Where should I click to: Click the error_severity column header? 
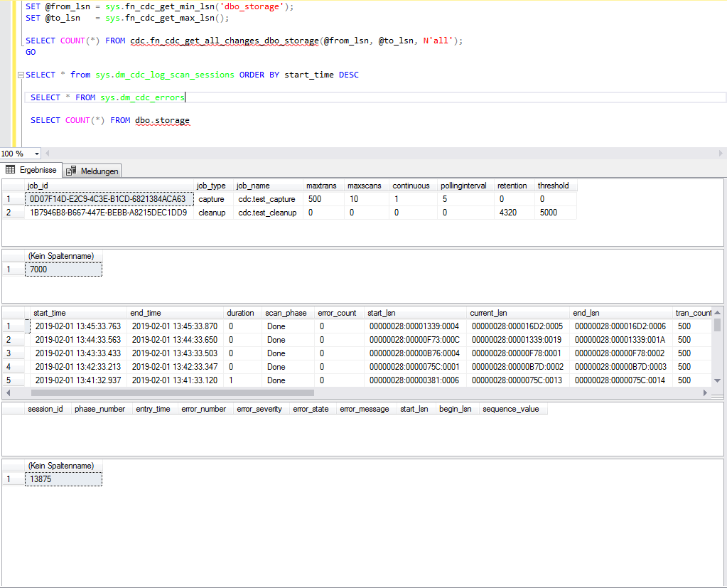259,409
